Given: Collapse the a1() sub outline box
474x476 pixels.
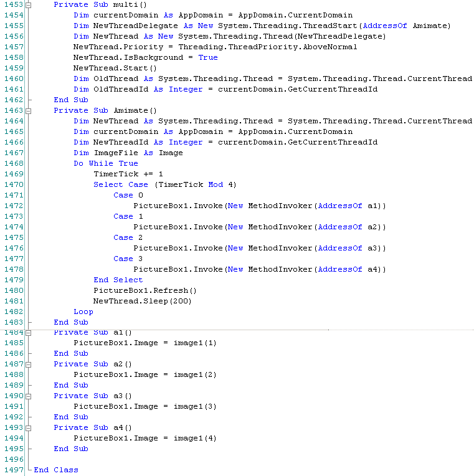Looking at the screenshot, I should (28, 333).
